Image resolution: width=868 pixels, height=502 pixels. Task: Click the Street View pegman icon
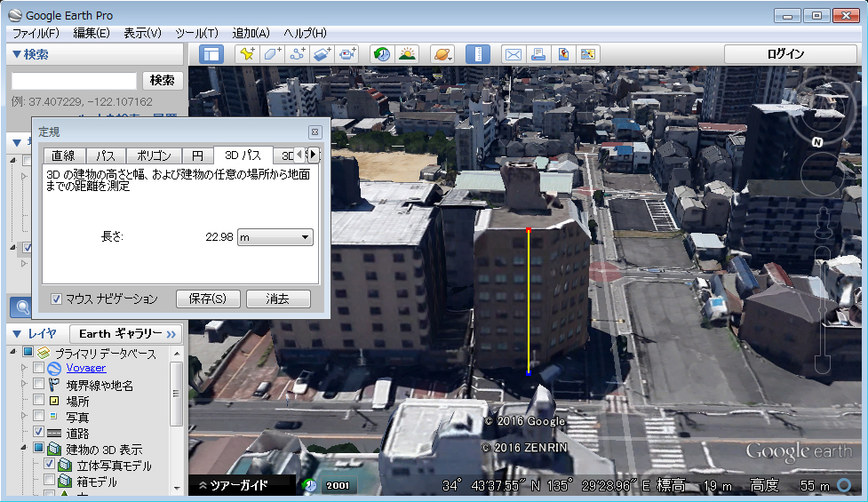point(824,222)
